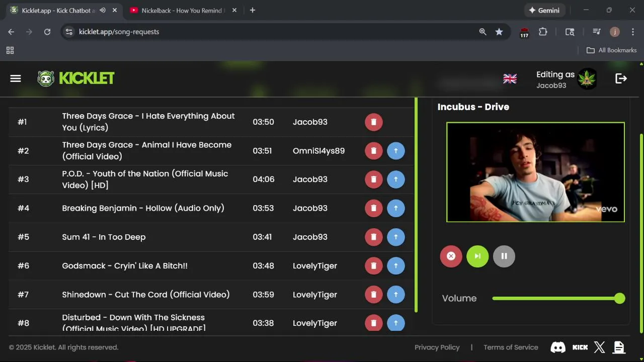Viewport: 644px width, 362px height.
Task: Click the page's right-side vertical scrollbar
Action: pos(641,232)
